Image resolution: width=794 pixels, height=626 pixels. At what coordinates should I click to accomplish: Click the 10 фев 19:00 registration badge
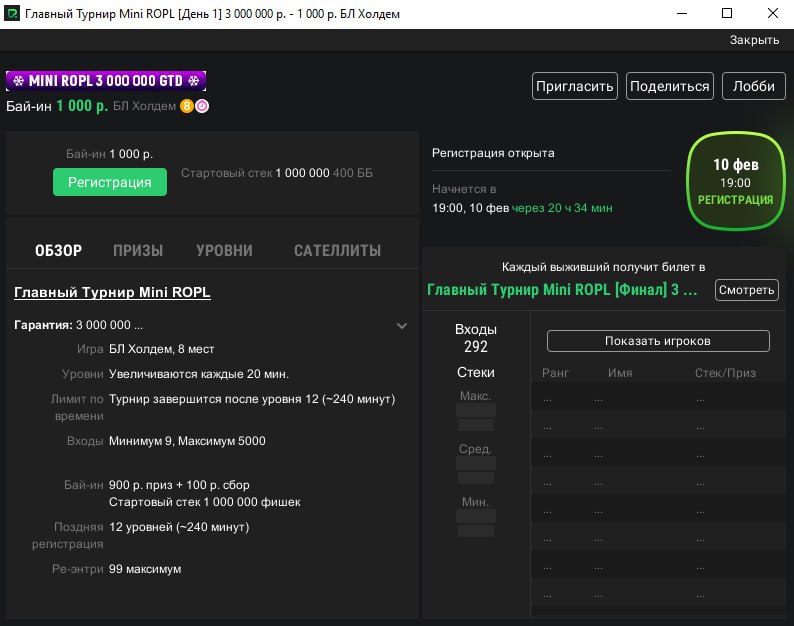pos(735,181)
